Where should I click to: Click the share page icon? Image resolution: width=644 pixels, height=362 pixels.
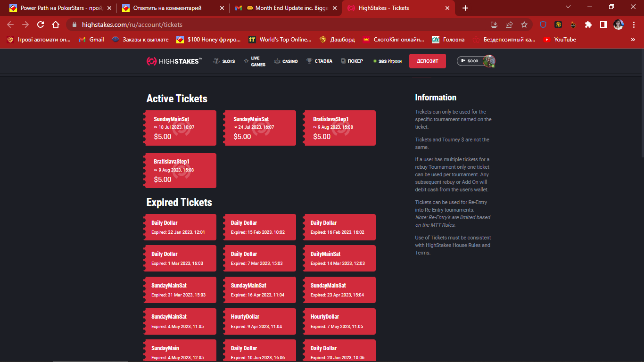[x=509, y=25]
